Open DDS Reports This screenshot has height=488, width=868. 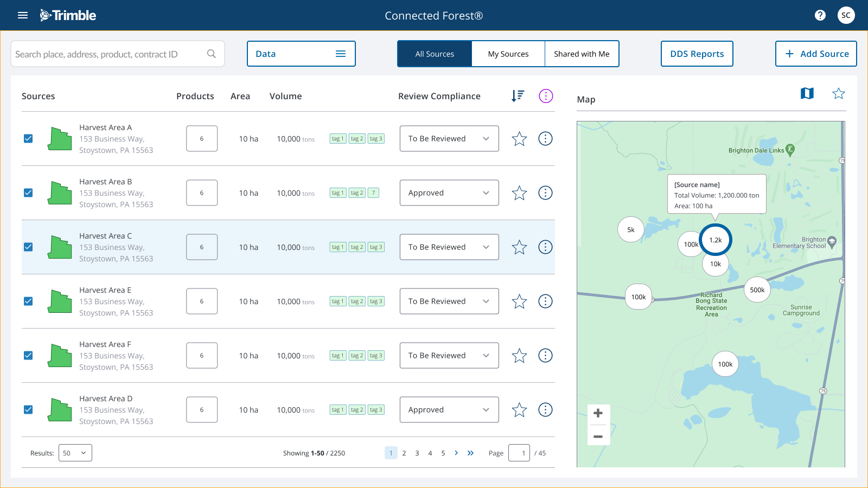coord(697,54)
